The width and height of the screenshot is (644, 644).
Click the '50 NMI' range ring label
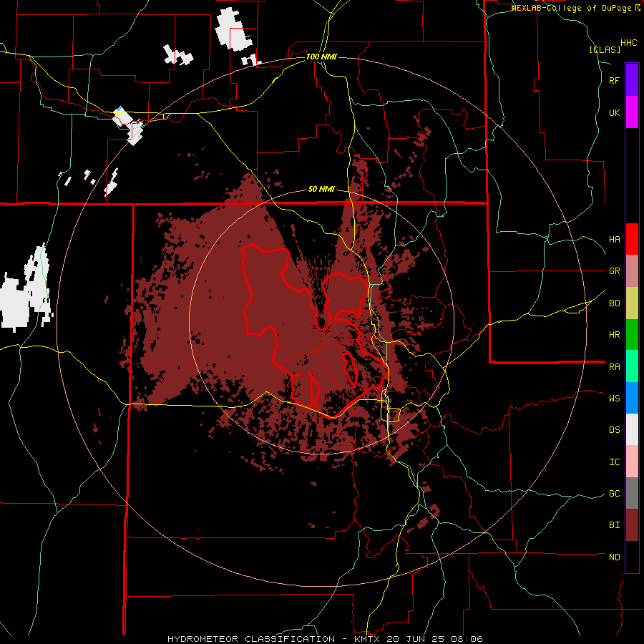321,189
